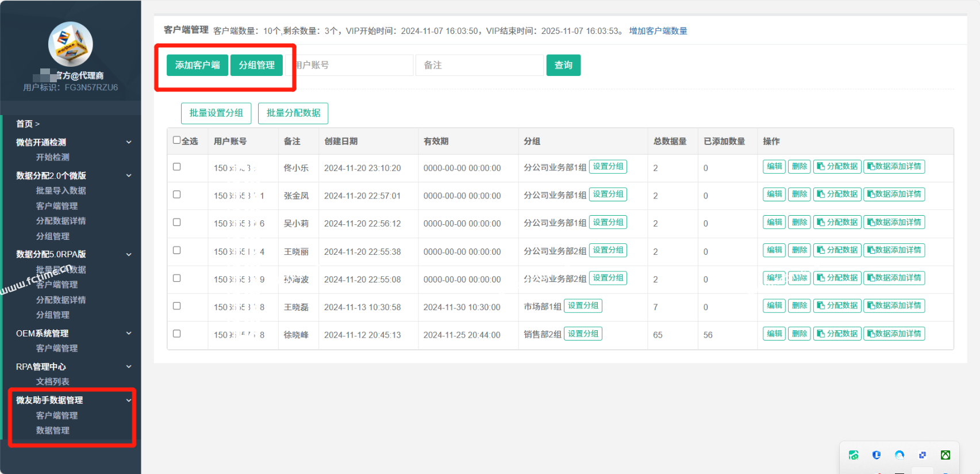Click 编辑 in the 徐晓峰 row
This screenshot has height=474, width=980.
point(774,334)
